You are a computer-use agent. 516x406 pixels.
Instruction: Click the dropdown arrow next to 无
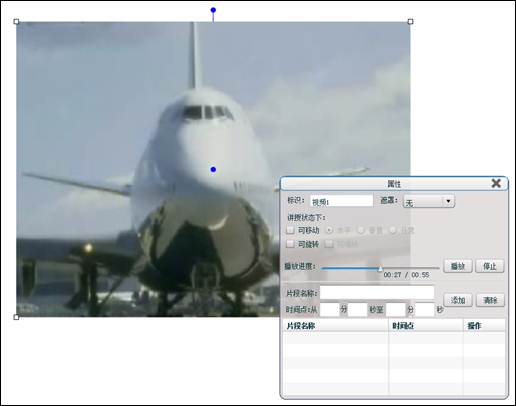[448, 201]
